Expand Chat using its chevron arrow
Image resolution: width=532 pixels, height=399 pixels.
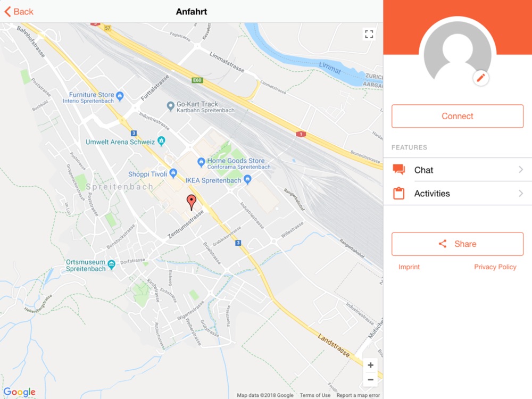point(521,169)
